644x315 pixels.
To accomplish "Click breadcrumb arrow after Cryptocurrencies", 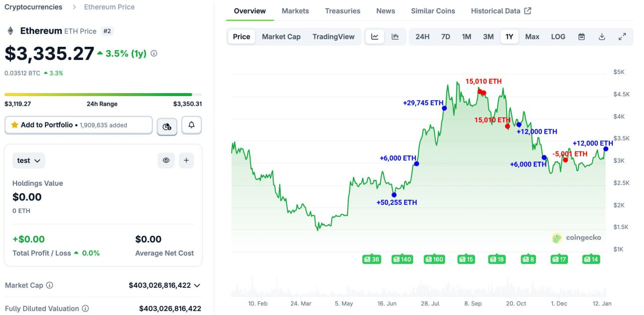I will 73,7.
